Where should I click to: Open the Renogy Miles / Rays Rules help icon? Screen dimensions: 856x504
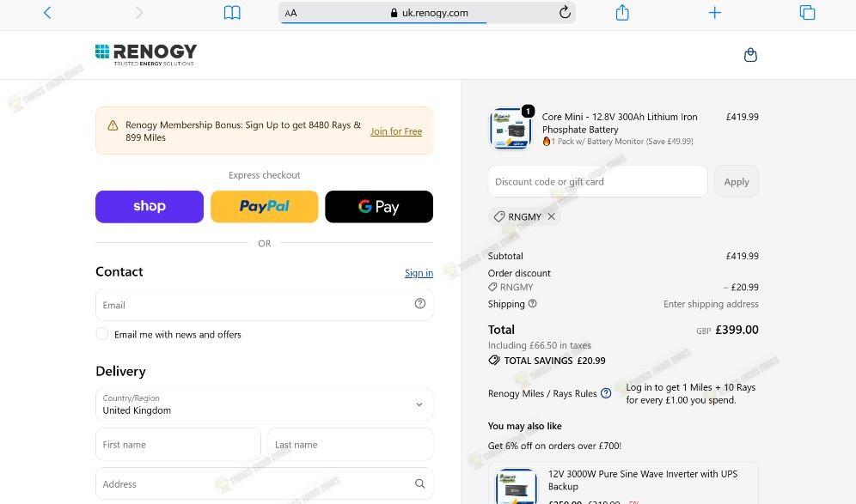(606, 393)
